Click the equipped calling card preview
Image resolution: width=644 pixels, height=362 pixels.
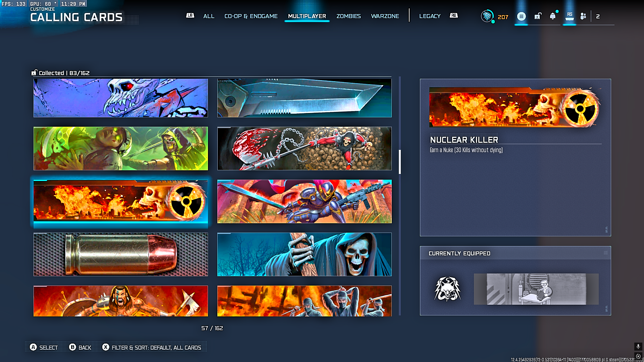pos(536,289)
